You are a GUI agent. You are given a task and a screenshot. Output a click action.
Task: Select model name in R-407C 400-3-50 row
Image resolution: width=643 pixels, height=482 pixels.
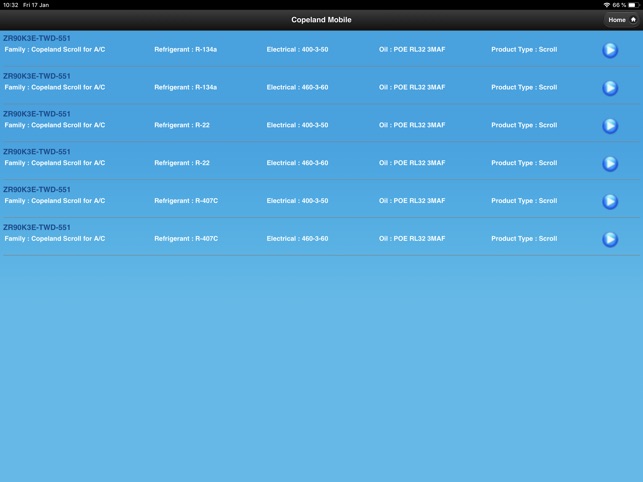37,189
